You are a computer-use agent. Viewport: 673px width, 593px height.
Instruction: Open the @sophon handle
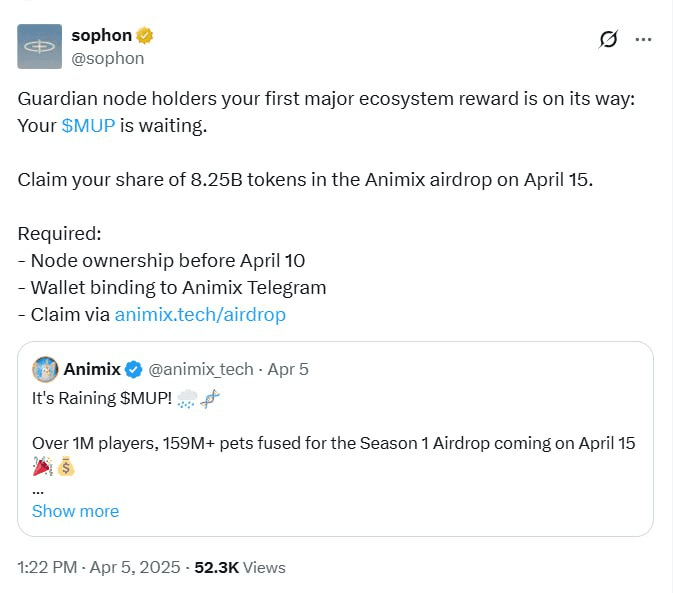coord(107,58)
